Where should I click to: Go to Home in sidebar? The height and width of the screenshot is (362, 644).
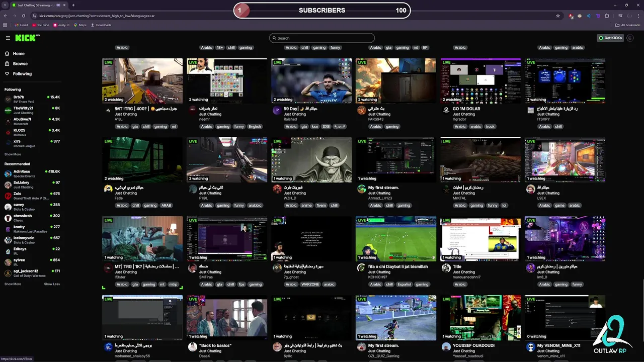(x=19, y=53)
